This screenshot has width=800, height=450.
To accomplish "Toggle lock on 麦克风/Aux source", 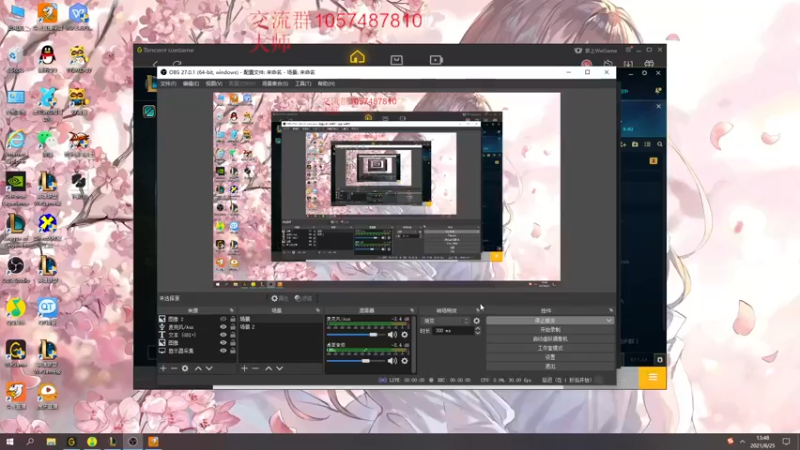I will point(233,327).
